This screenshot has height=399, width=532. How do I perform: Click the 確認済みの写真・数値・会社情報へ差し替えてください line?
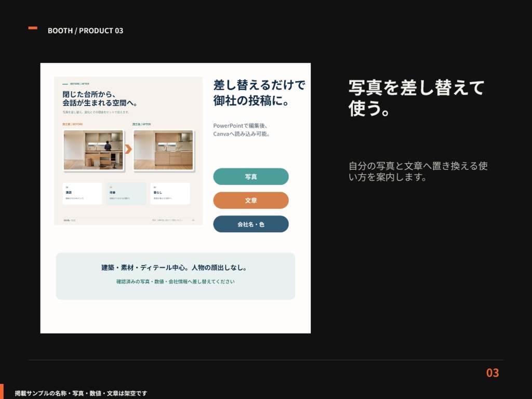(176, 281)
